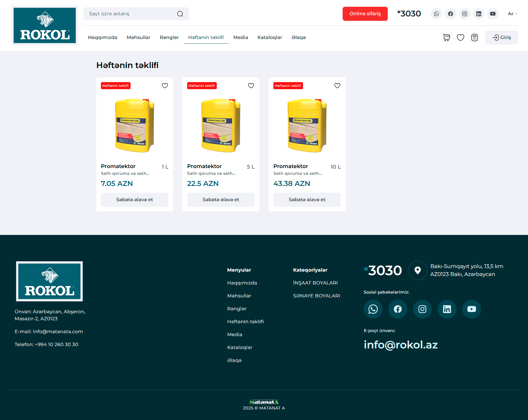Open the Promatektor 1 L product image
528x420 pixels.
coord(135,126)
